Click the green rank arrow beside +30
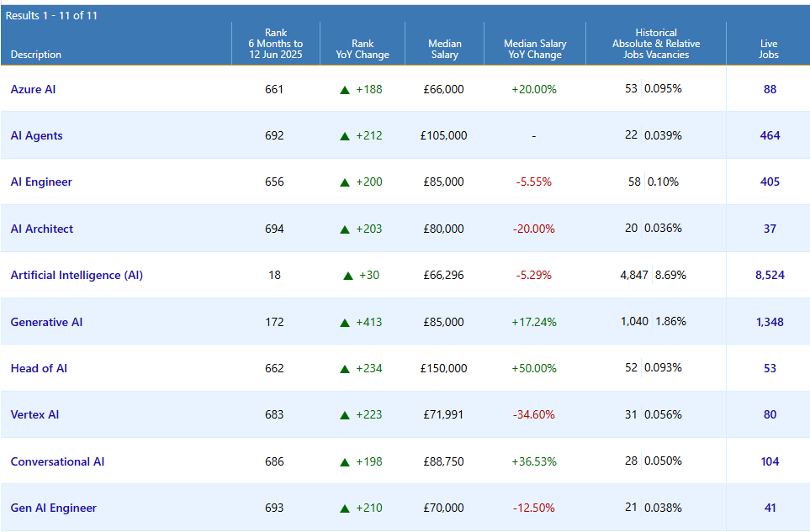The height and width of the screenshot is (532, 810). tap(348, 275)
